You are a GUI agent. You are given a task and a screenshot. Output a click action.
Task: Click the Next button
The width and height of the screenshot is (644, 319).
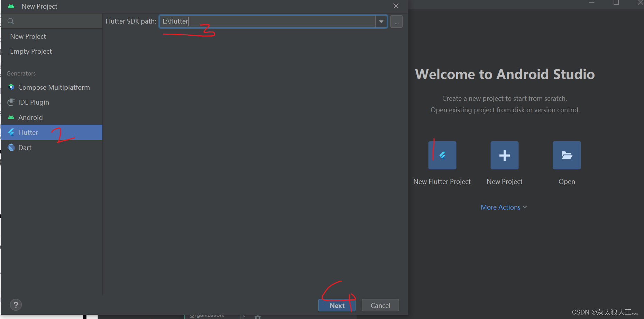337,305
